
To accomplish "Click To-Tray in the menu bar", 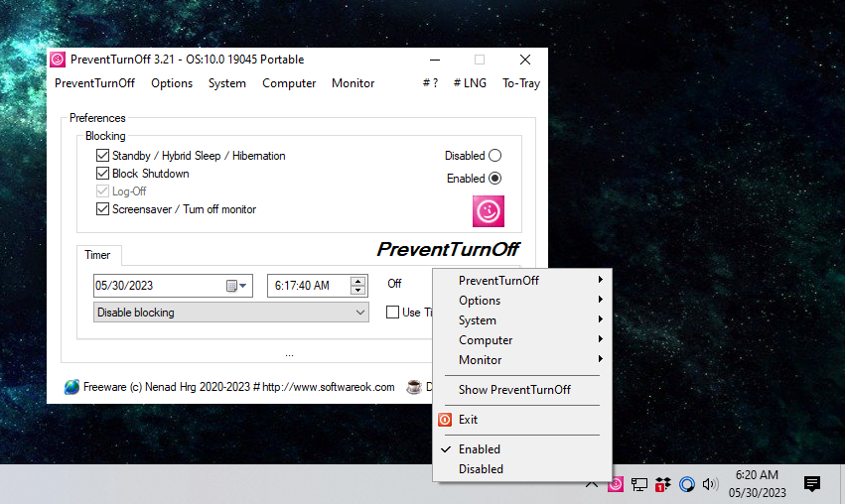I will coord(521,83).
